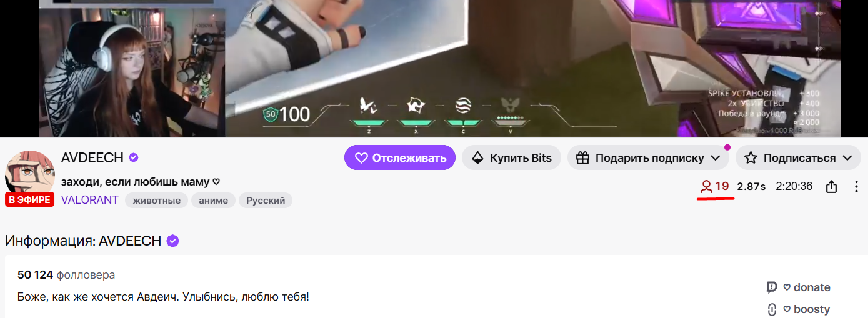
Task: Click the Купить Bits button
Action: (x=511, y=158)
